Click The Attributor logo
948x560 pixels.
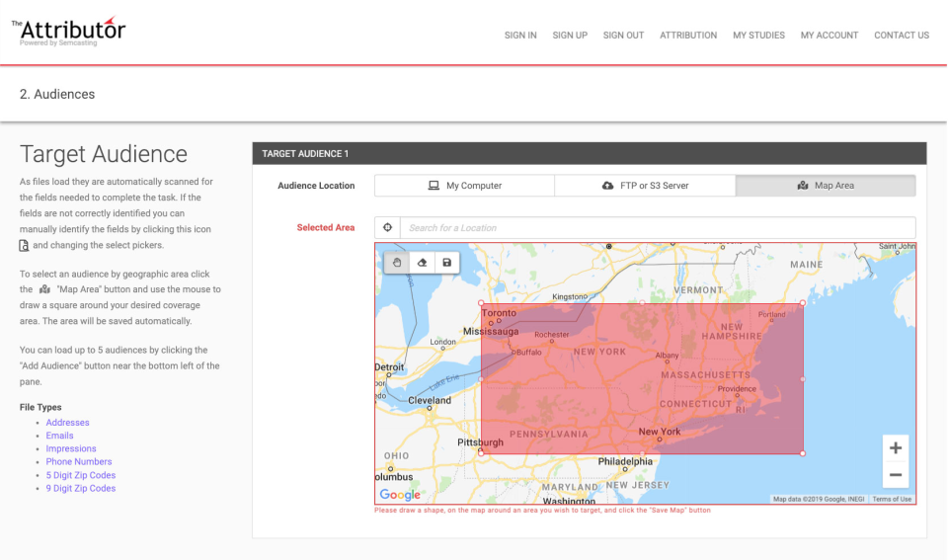[68, 32]
